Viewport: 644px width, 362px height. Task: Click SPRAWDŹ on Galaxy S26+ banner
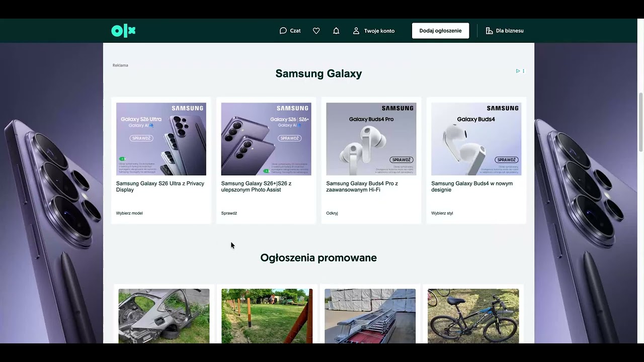point(290,138)
